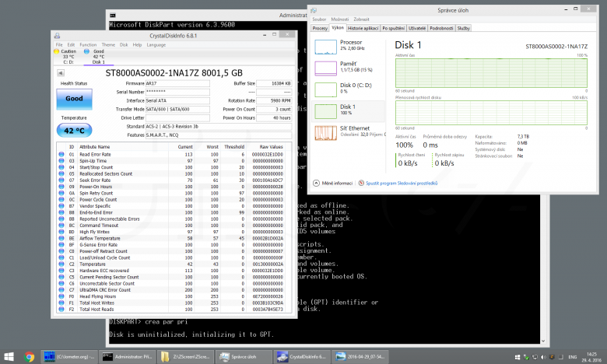Open the Zobrazit menu in Task Manager
607x364 pixels.
coord(362,19)
